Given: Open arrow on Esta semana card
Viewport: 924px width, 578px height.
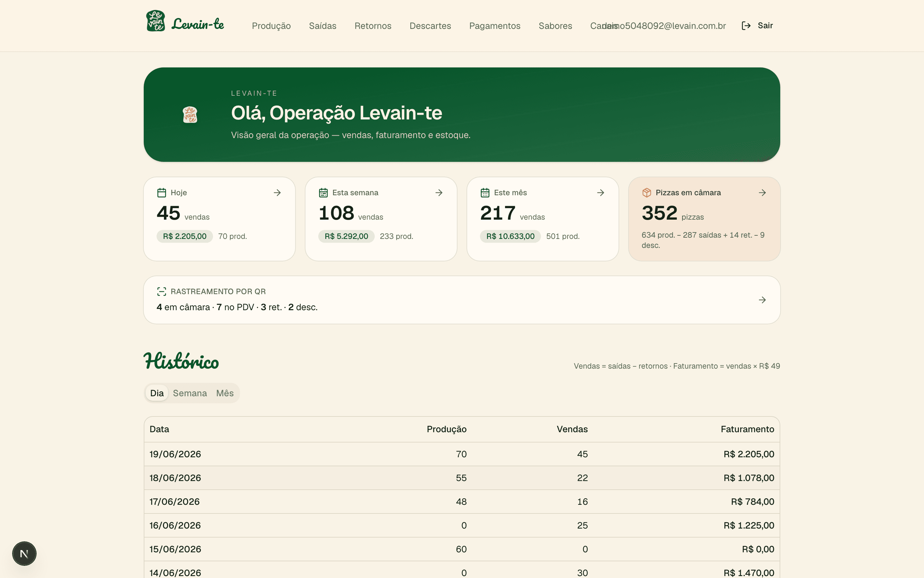Looking at the screenshot, I should tap(439, 193).
